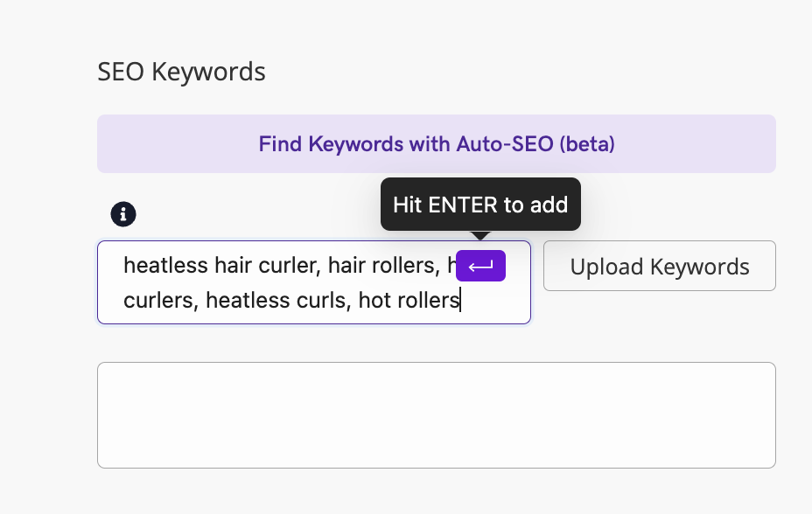Click the Upload Keywords button
812x514 pixels.
(x=659, y=266)
